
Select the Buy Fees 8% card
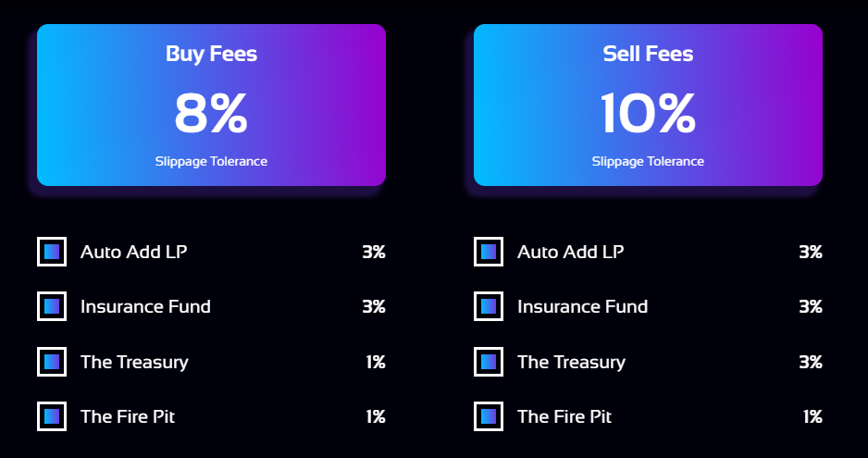tap(212, 105)
